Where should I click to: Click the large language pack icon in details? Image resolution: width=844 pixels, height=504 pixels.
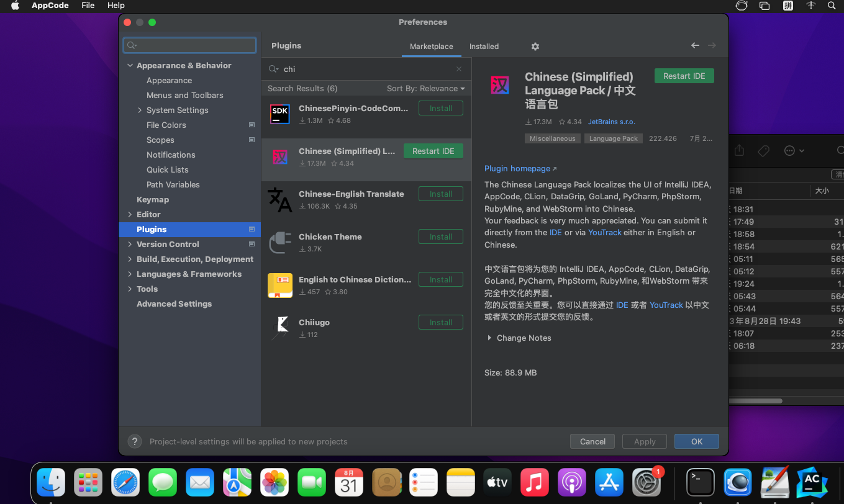(499, 85)
